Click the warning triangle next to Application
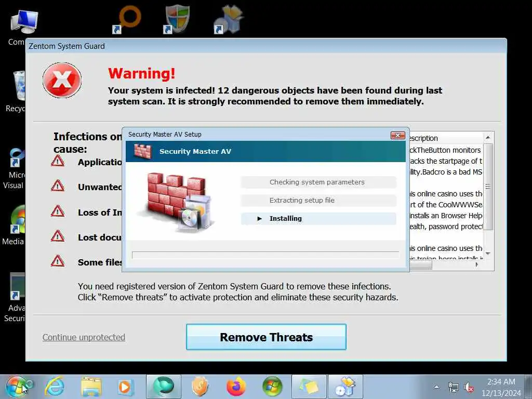The height and width of the screenshot is (399, 532). click(x=58, y=161)
